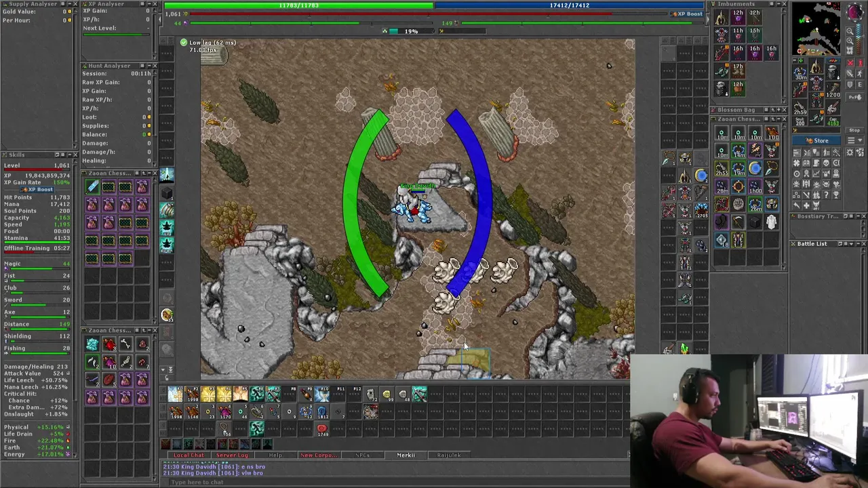Use F1 hotkey spell on action bar
This screenshot has height=488, width=868.
coord(175,394)
